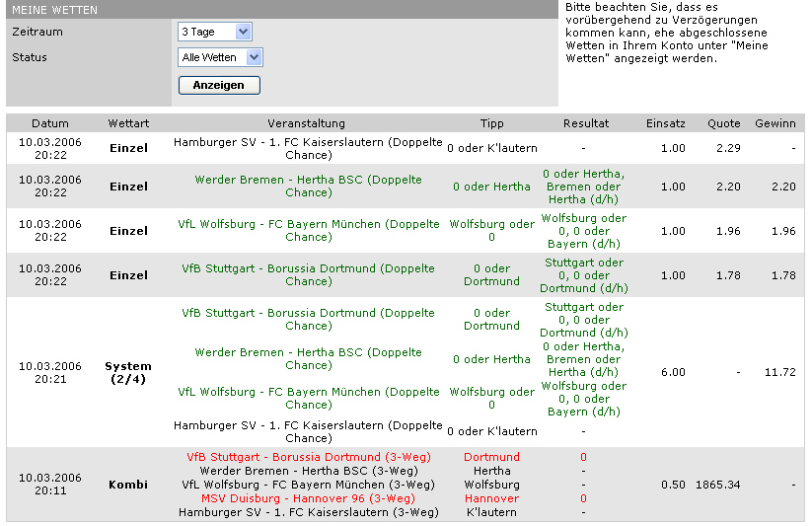Click the Gewinn column header

(775, 123)
